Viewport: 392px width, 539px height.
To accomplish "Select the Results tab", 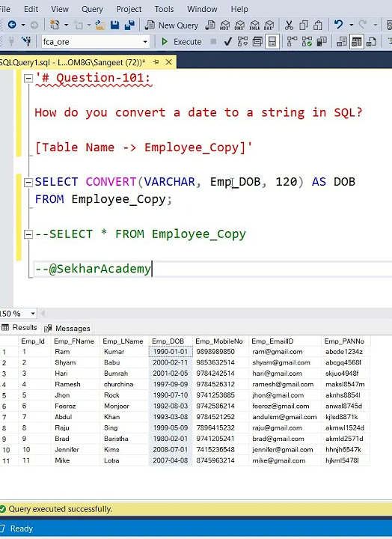I will point(19,327).
